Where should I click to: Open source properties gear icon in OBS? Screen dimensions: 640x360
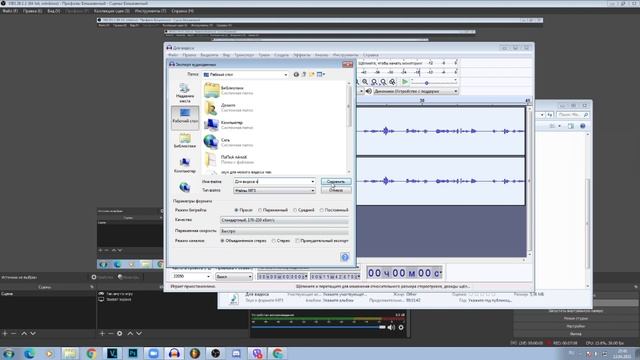coord(120,333)
